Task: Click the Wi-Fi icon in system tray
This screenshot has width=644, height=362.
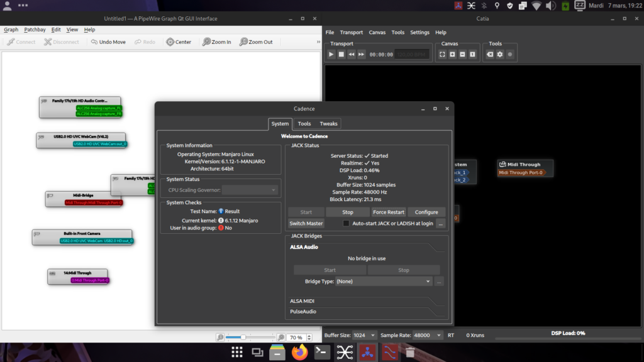Action: (536, 6)
